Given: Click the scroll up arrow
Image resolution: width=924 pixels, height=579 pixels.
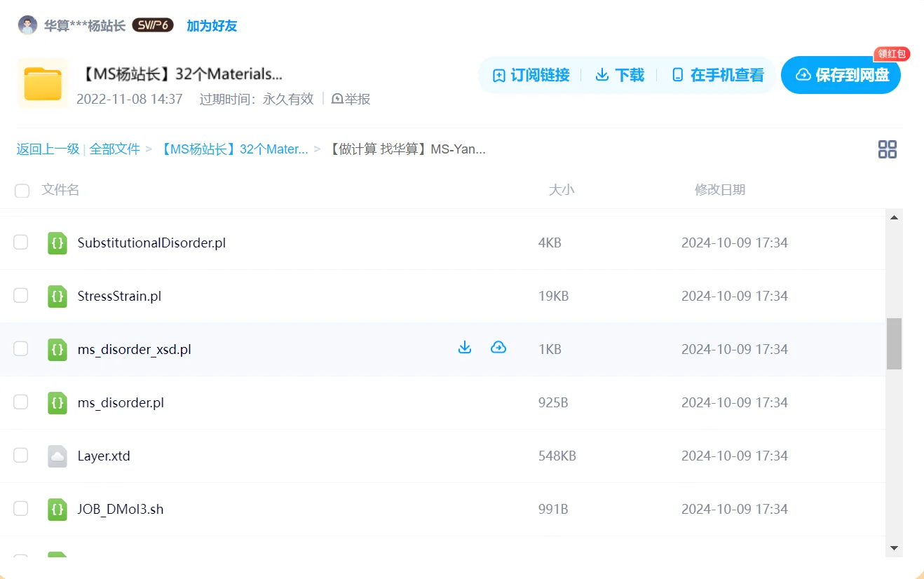Looking at the screenshot, I should [x=894, y=217].
